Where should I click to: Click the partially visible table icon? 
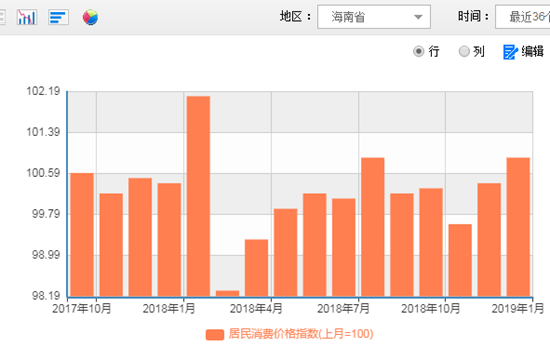[2, 17]
